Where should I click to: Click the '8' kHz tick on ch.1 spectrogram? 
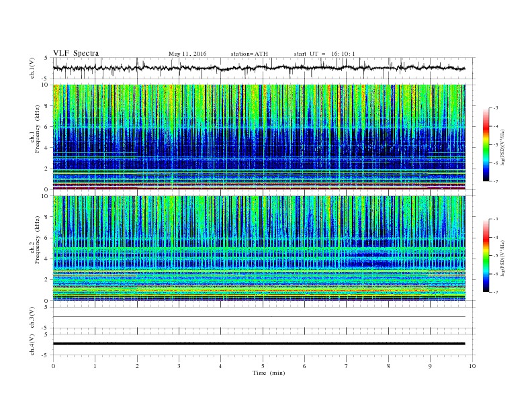tap(47, 106)
